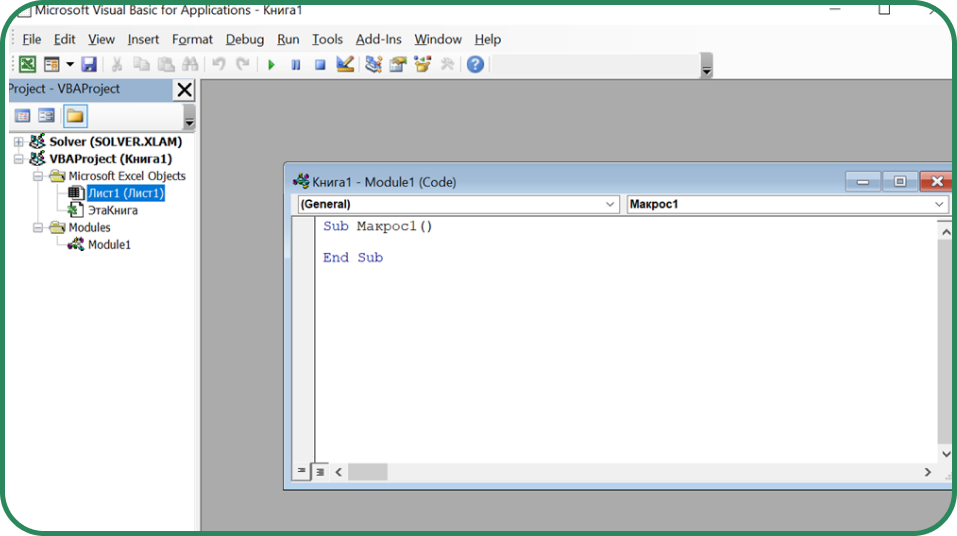The height and width of the screenshot is (536, 957).
Task: Click the Toolbox wrench icon
Action: [x=447, y=64]
